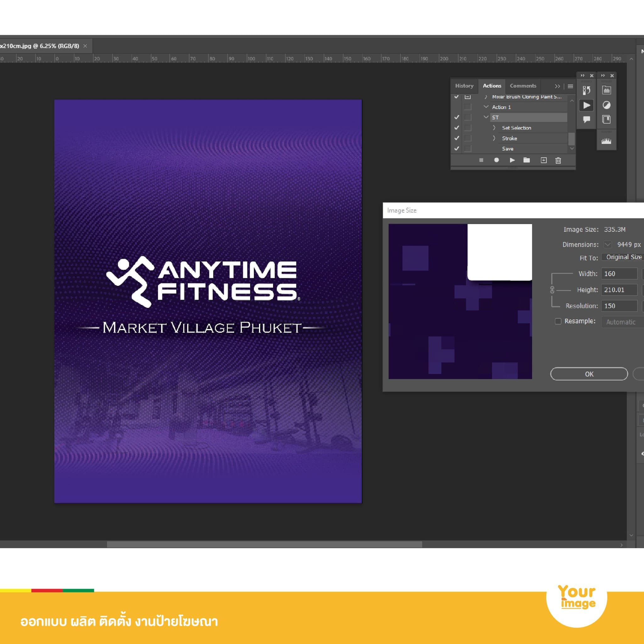Click the Image Size preview thumbnail
Viewport: 644px width, 644px height.
click(x=460, y=301)
